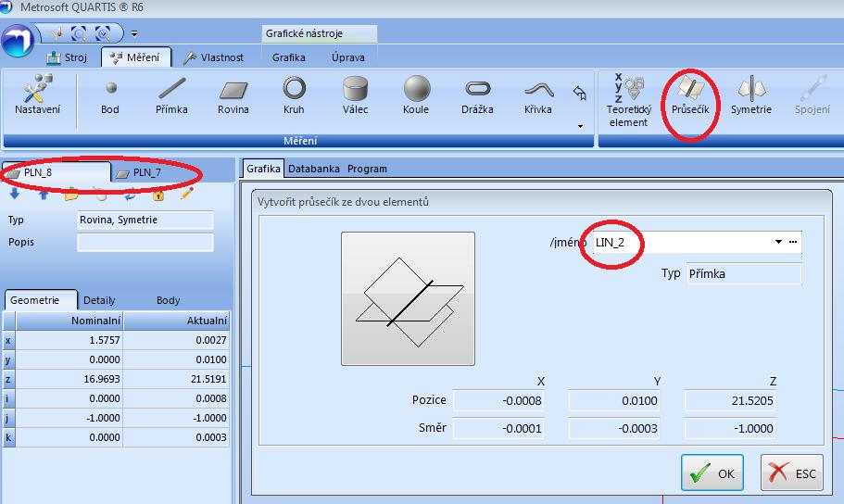Image resolution: width=844 pixels, height=504 pixels.
Task: Click the arrow icon right of Křivka
Action: click(x=580, y=93)
